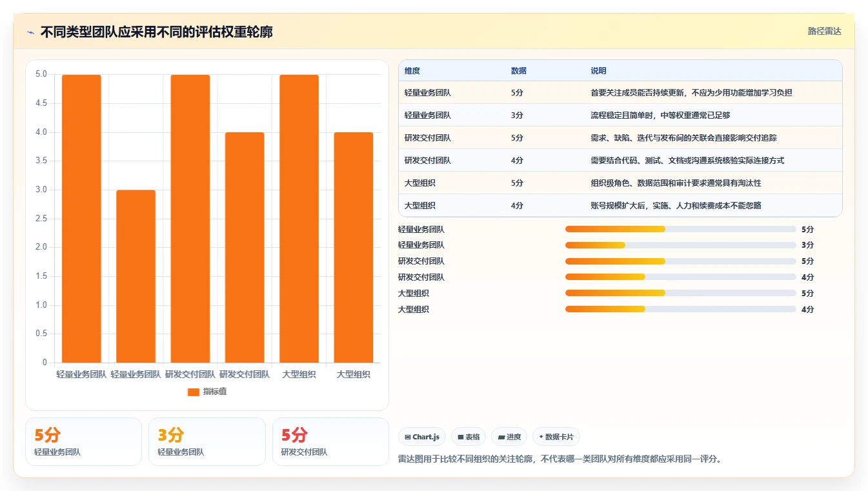Select the Chart.js tag label
Viewport: 868px width, 491px height.
(426, 437)
